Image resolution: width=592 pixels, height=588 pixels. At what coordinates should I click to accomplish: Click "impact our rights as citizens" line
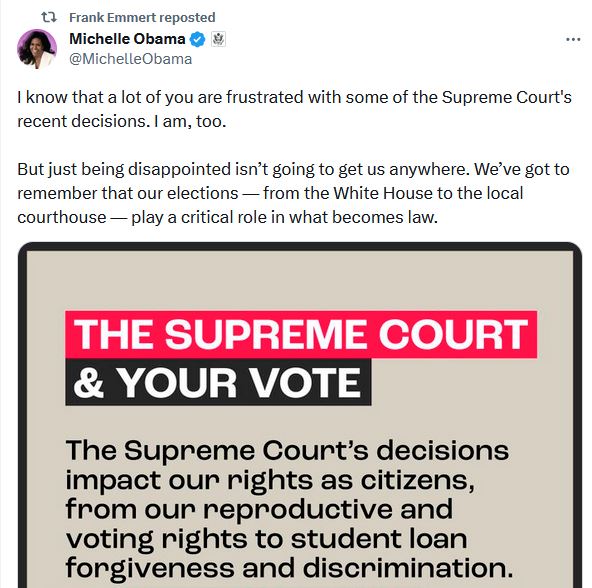tap(270, 480)
